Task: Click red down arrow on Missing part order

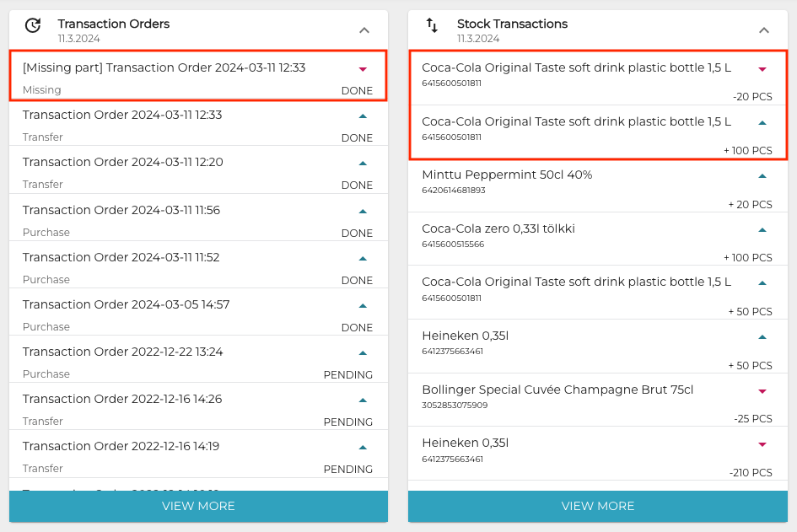Action: [x=363, y=68]
